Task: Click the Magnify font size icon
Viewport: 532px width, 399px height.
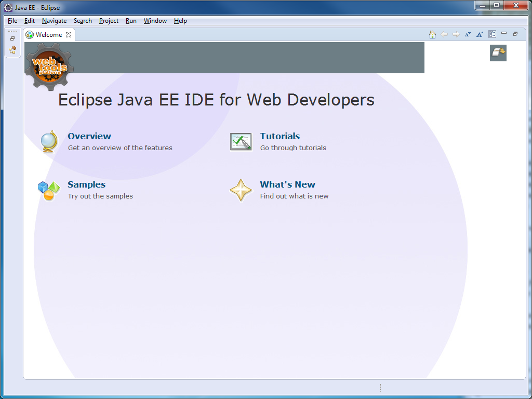Action: point(480,34)
